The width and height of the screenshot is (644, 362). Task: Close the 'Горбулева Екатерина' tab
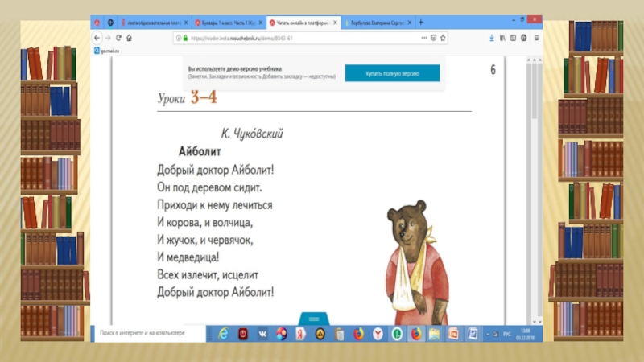(410, 23)
